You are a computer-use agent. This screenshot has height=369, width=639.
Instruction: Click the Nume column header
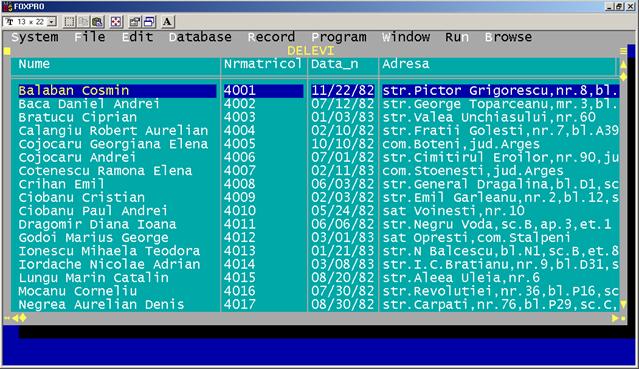tap(34, 64)
